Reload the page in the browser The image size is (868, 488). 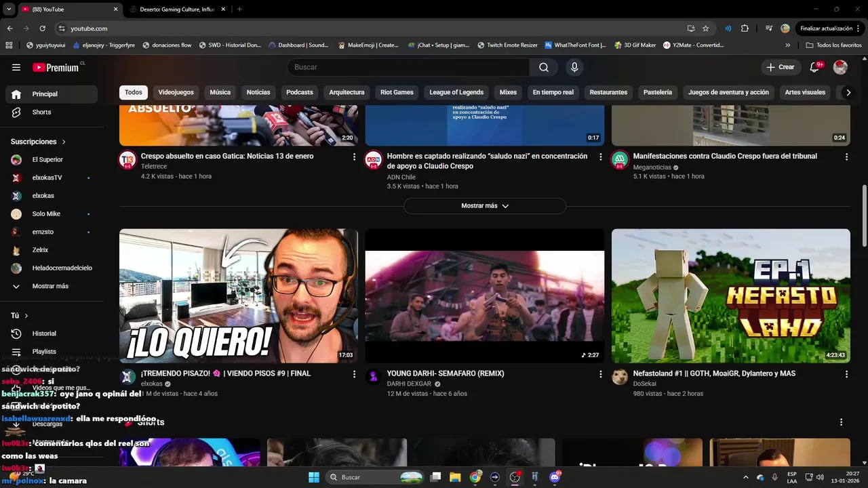(42, 28)
